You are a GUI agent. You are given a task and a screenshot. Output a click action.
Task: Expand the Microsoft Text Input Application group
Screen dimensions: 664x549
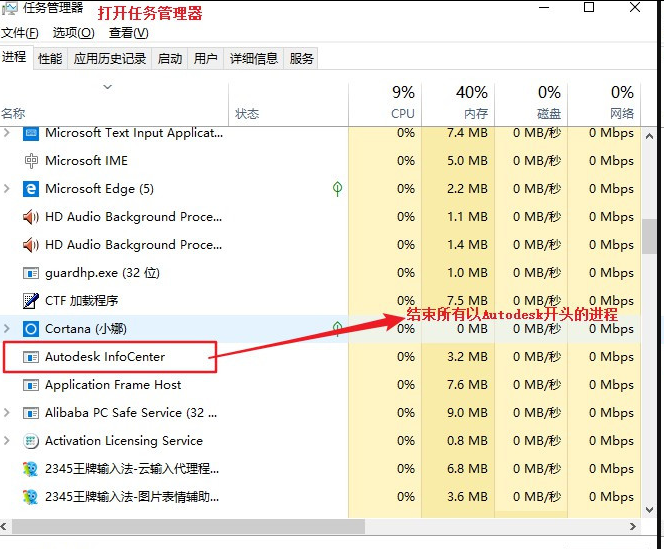click(6, 133)
